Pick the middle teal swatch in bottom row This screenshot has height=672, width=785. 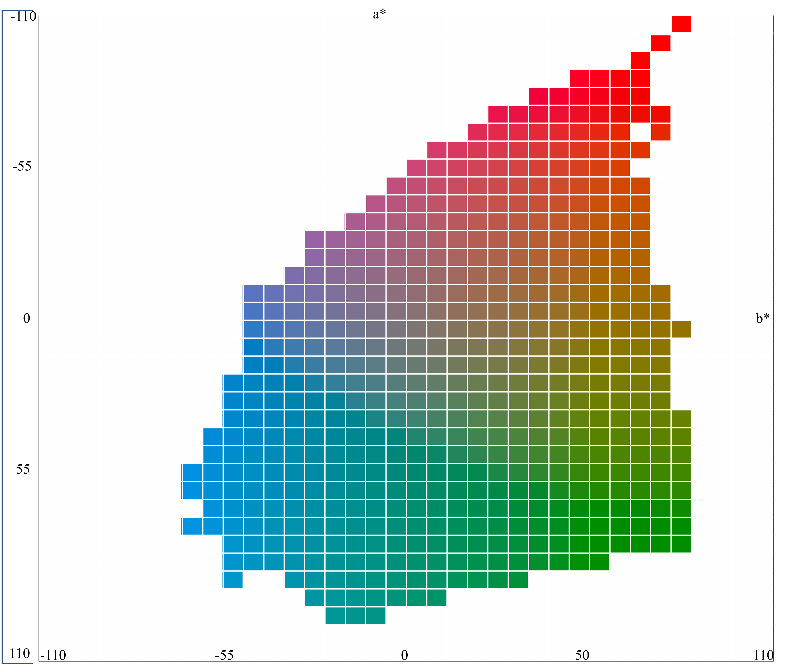355,616
